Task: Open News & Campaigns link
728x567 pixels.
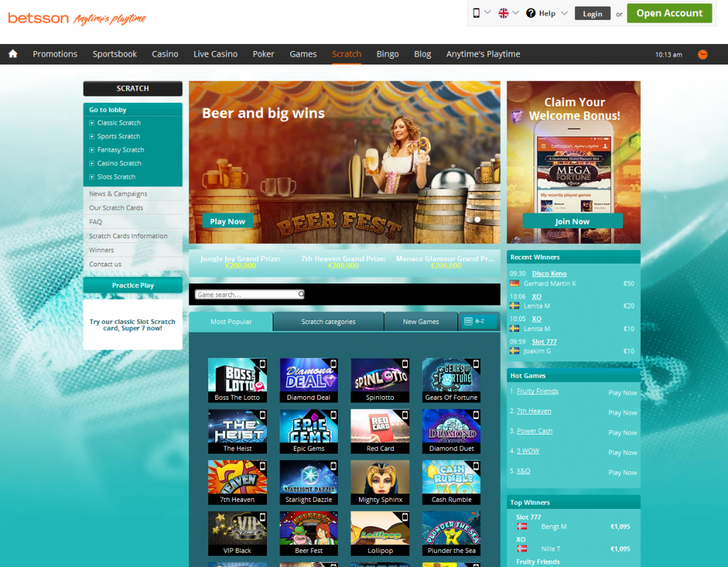Action: click(118, 193)
